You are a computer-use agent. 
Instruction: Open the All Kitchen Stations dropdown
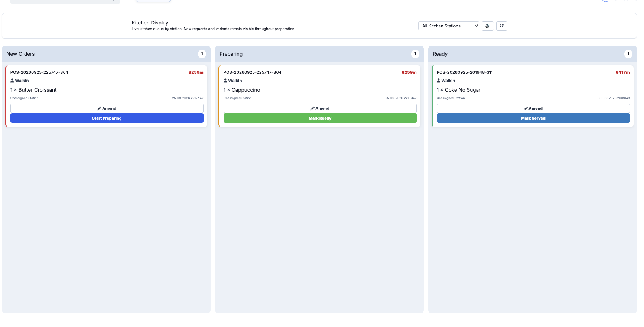point(449,26)
